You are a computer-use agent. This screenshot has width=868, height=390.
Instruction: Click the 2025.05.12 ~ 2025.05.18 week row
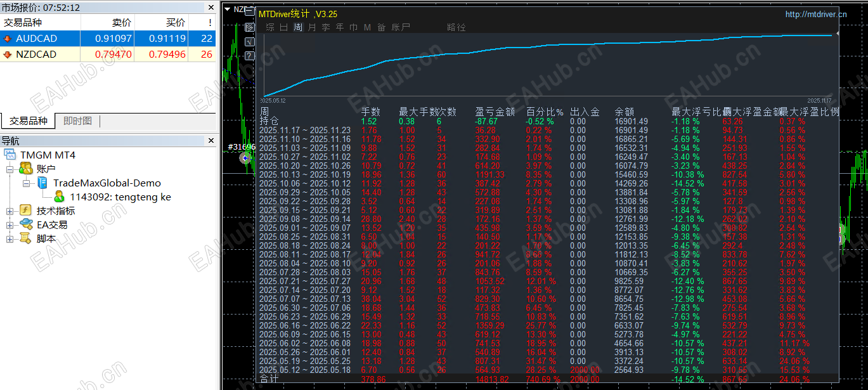tap(548, 370)
